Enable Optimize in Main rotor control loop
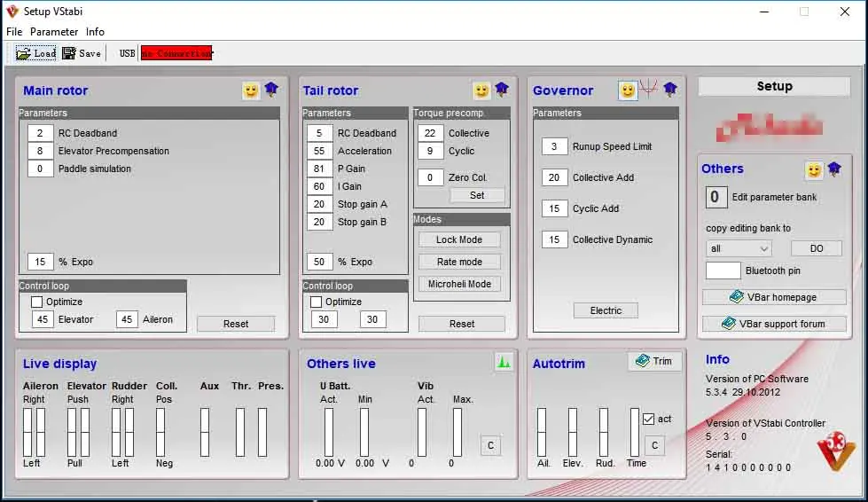 [37, 302]
